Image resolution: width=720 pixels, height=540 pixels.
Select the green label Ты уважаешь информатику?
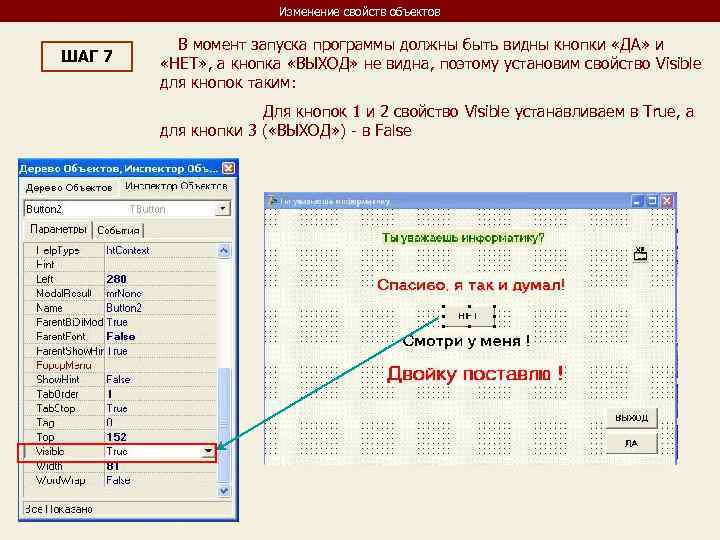click(463, 238)
